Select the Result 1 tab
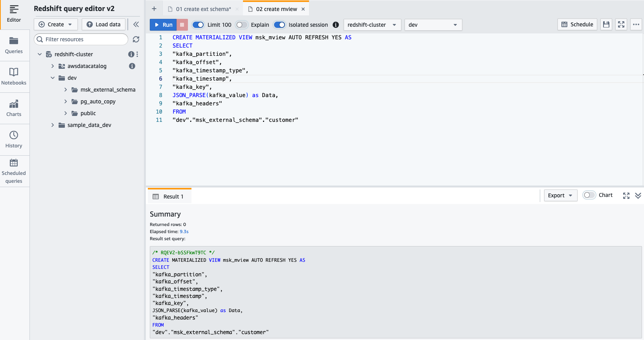 169,197
